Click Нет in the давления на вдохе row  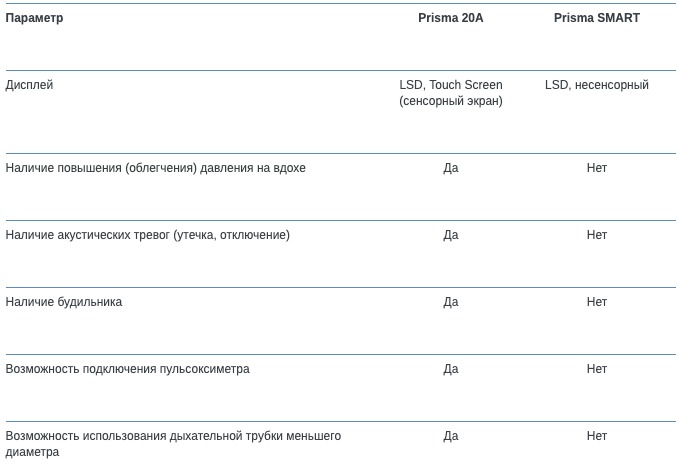(597, 168)
